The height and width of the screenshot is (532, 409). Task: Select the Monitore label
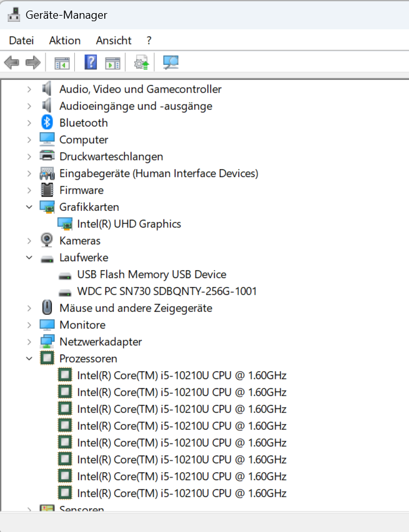[x=82, y=325]
